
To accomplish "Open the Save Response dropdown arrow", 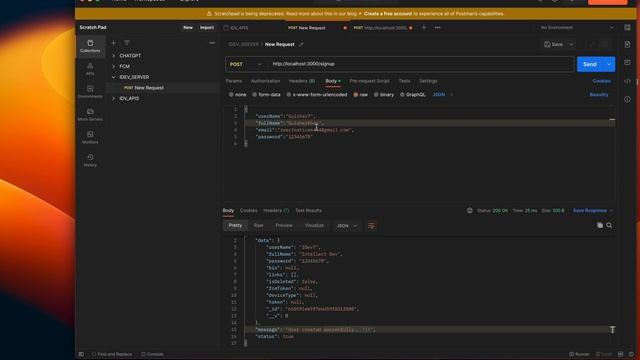I will (x=611, y=211).
